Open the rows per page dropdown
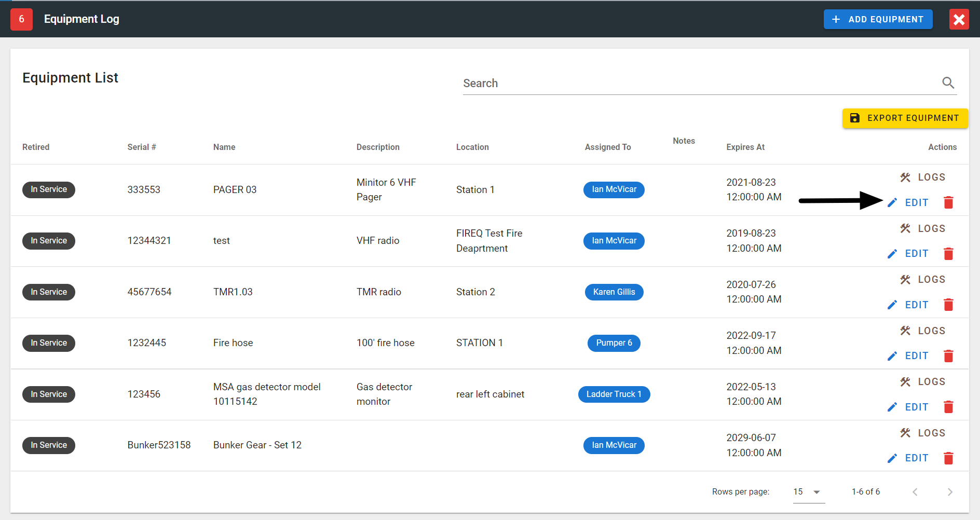 point(808,492)
